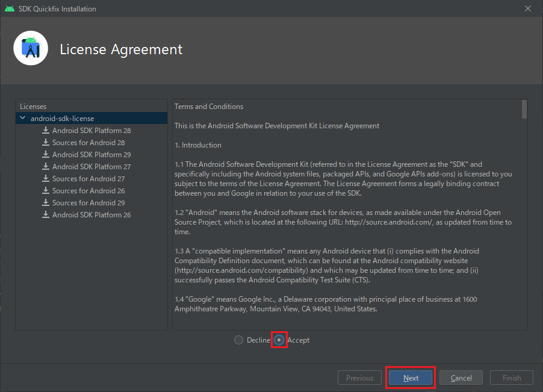543x392 pixels.
Task: Click the Previous button
Action: (x=359, y=378)
